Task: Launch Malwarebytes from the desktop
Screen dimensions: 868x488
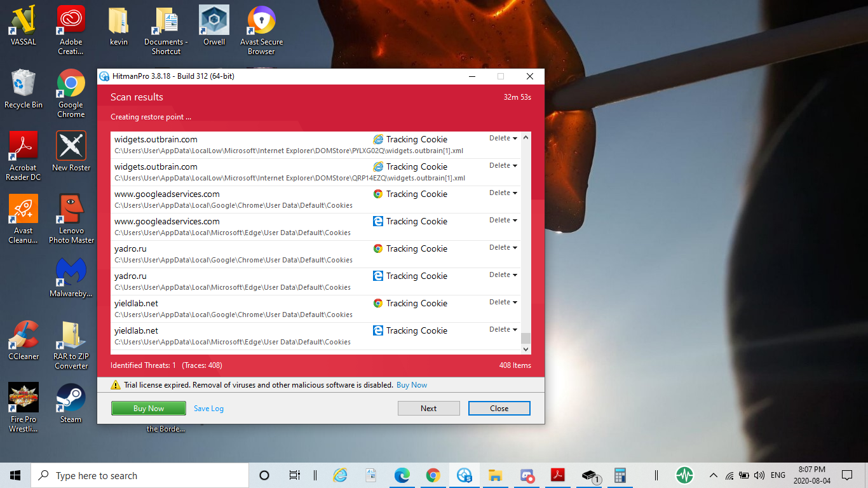Action: [x=71, y=277]
